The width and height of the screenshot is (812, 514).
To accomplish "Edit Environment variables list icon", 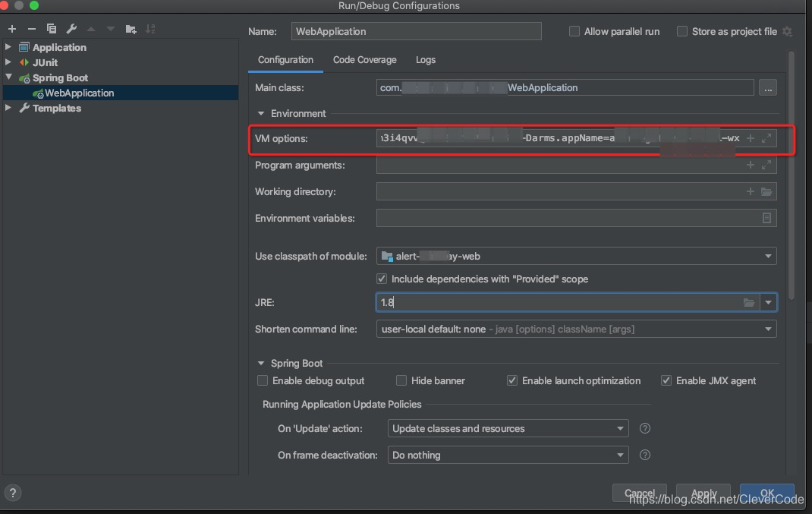I will [766, 218].
